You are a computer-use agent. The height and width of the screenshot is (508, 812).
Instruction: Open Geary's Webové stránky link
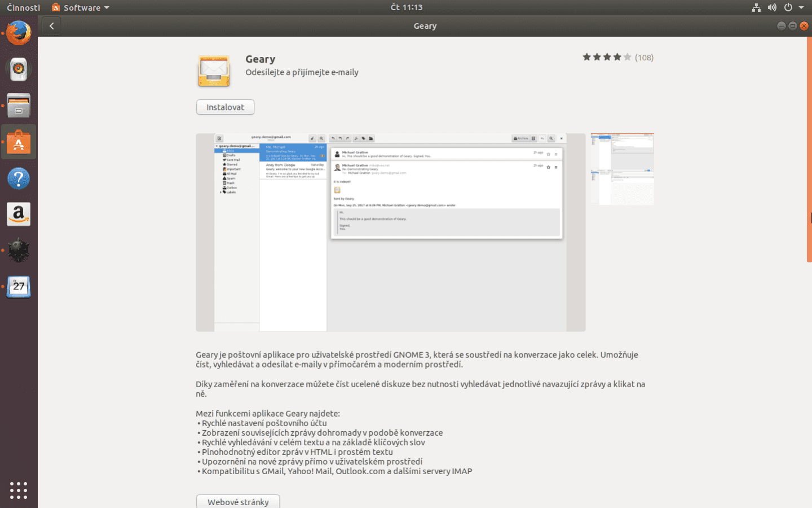tap(237, 501)
